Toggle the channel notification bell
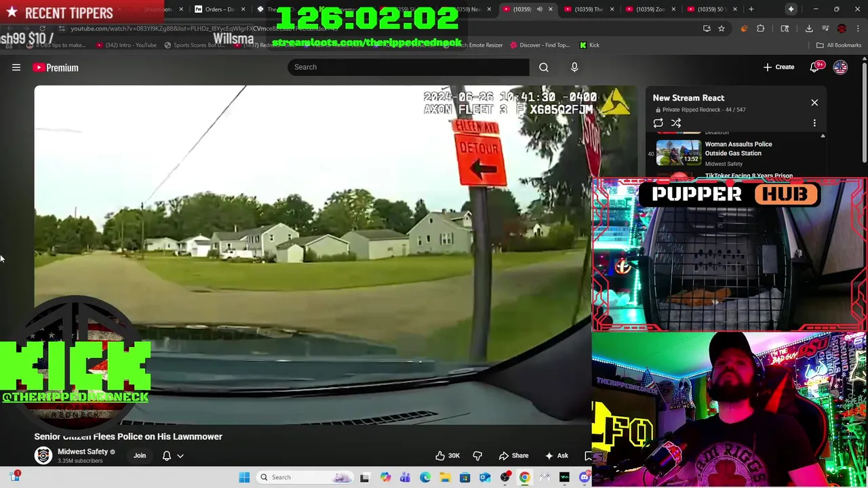Screen dimensions: 868x488 (167, 455)
